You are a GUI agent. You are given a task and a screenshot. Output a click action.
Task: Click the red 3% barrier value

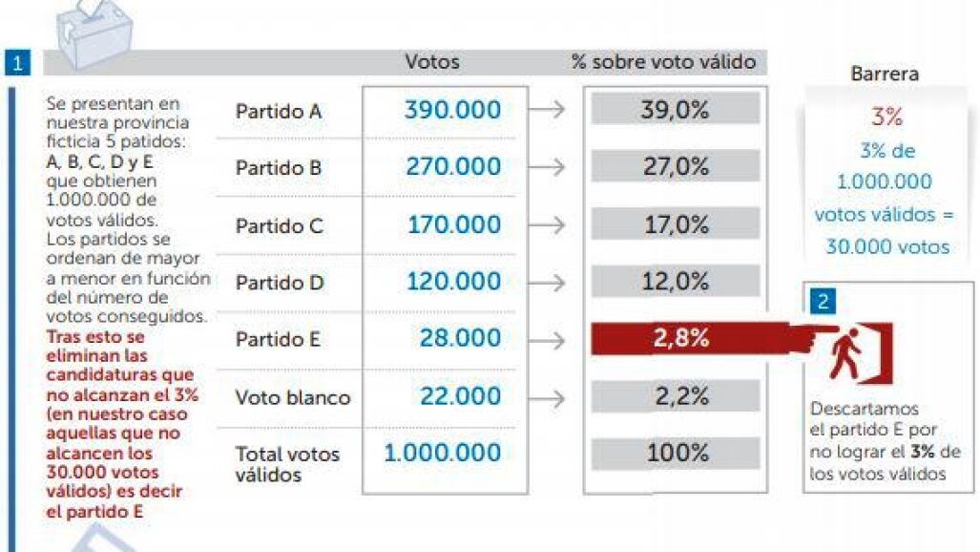pos(886,117)
